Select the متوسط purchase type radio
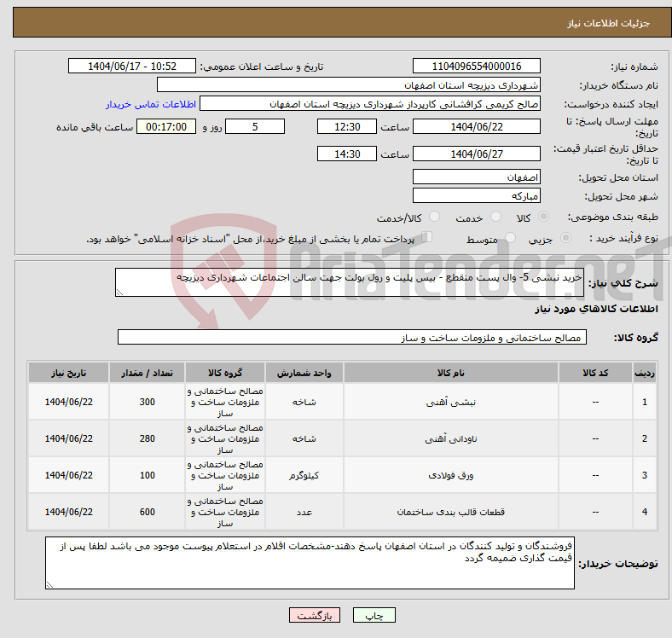The image size is (672, 638). tap(510, 237)
